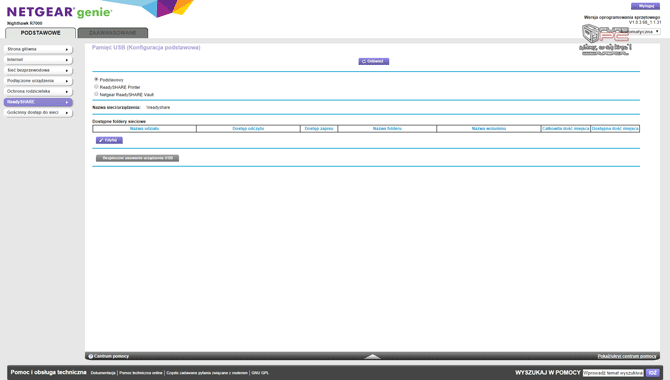670x380 pixels.
Task: Click the Wyloguj logout button
Action: click(645, 6)
